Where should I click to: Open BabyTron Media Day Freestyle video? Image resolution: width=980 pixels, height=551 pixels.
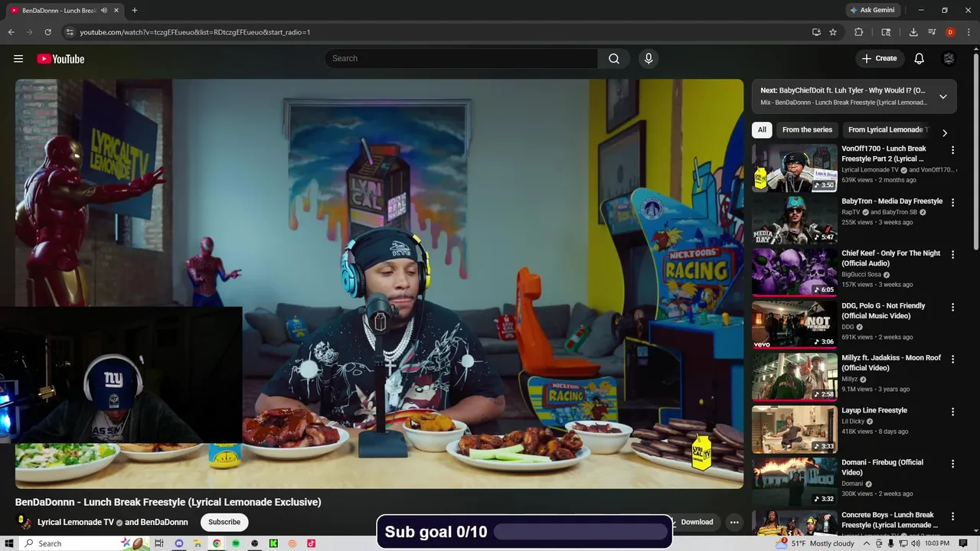892,201
